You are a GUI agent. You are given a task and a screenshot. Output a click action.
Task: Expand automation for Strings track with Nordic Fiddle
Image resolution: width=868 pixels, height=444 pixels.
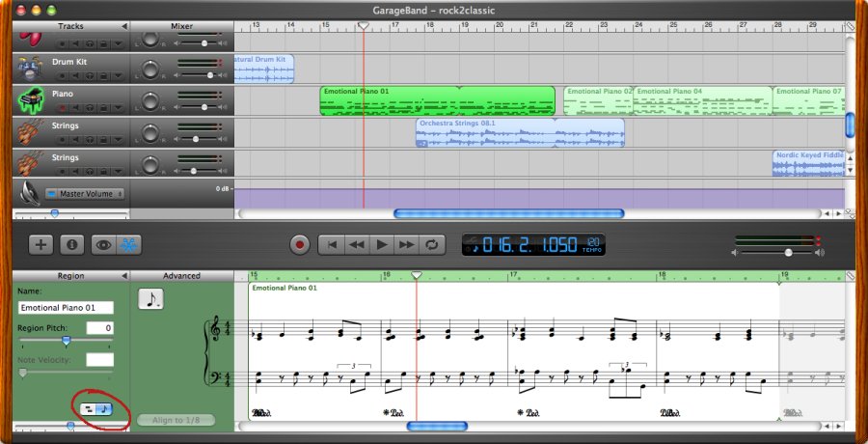click(x=117, y=171)
